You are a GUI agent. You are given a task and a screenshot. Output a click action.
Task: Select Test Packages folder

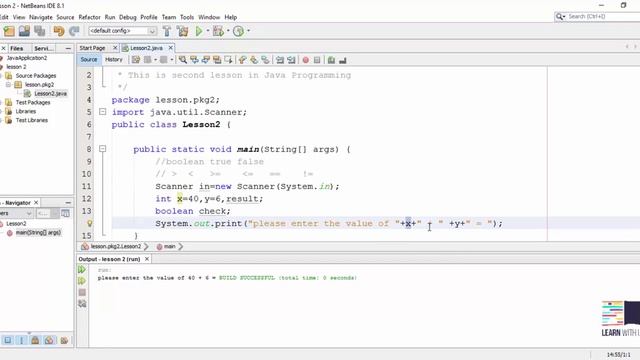tap(33, 102)
